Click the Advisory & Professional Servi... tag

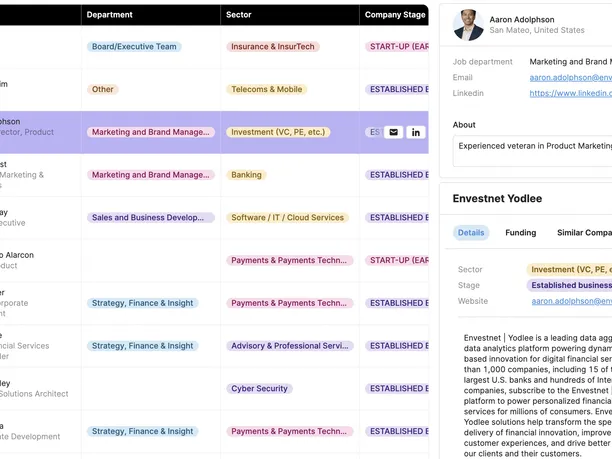(x=290, y=346)
